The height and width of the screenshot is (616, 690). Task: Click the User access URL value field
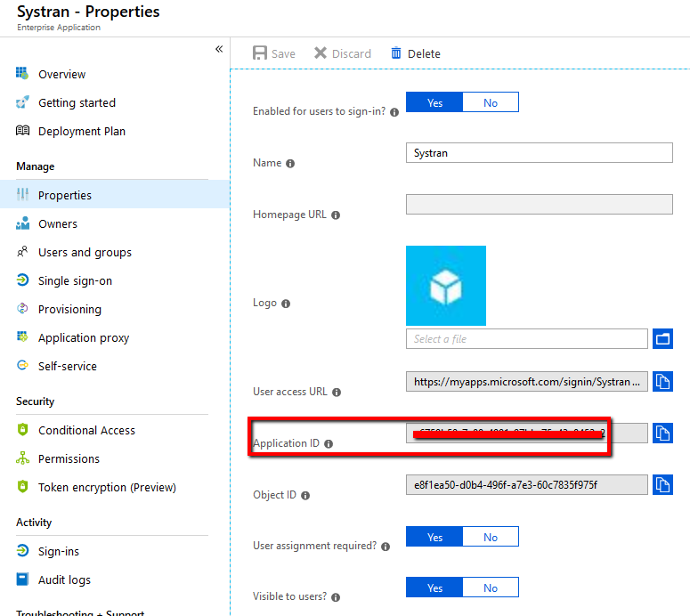pyautogui.click(x=527, y=382)
